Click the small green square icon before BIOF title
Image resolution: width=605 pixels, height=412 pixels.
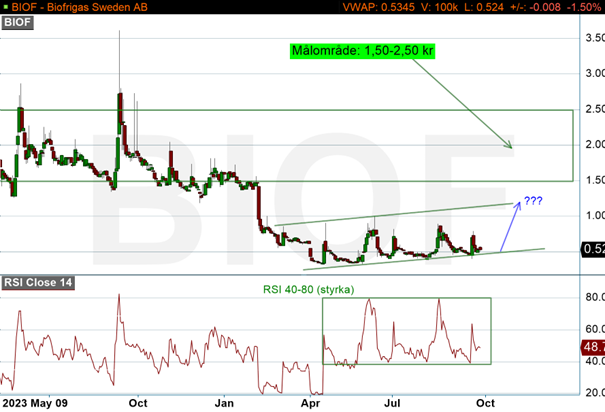7,8
